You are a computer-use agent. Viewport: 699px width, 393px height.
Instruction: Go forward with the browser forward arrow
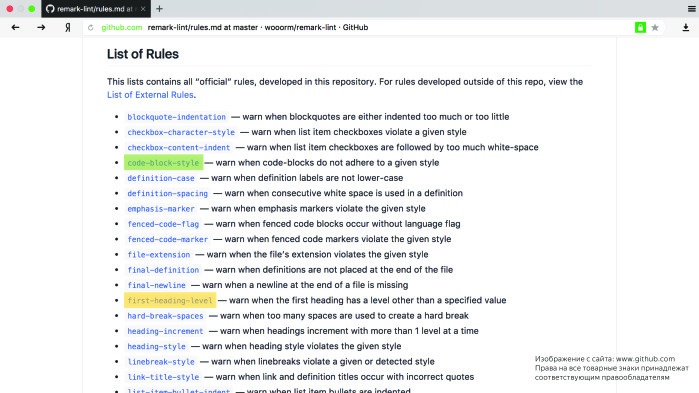point(41,27)
